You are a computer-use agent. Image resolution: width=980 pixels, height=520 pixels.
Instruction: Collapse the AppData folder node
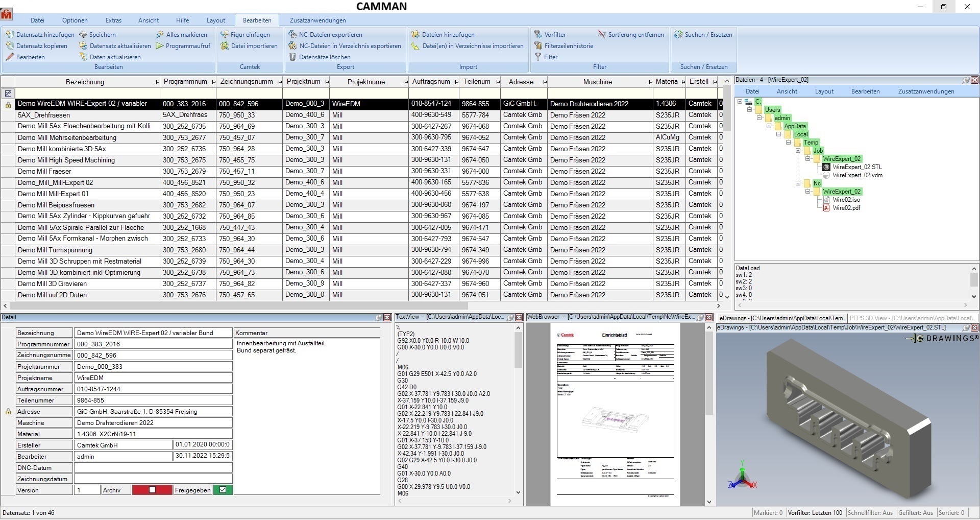769,126
